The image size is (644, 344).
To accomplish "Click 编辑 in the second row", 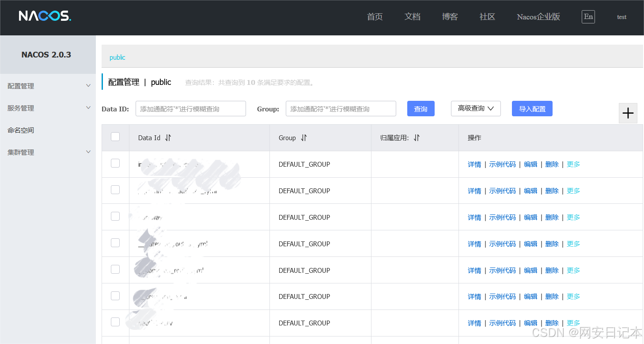I will pyautogui.click(x=530, y=191).
